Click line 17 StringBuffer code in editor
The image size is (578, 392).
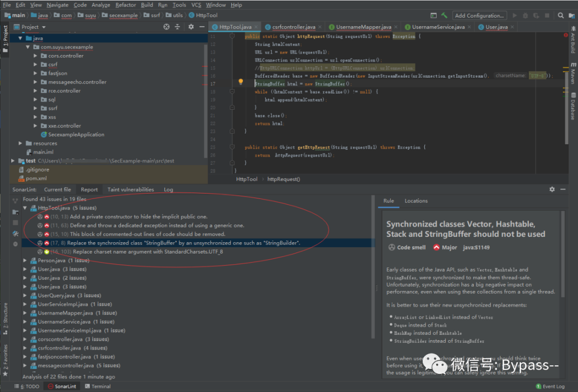(302, 84)
